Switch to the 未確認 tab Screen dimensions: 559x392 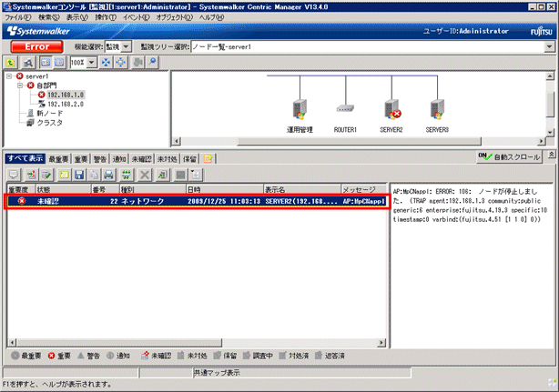tap(141, 159)
